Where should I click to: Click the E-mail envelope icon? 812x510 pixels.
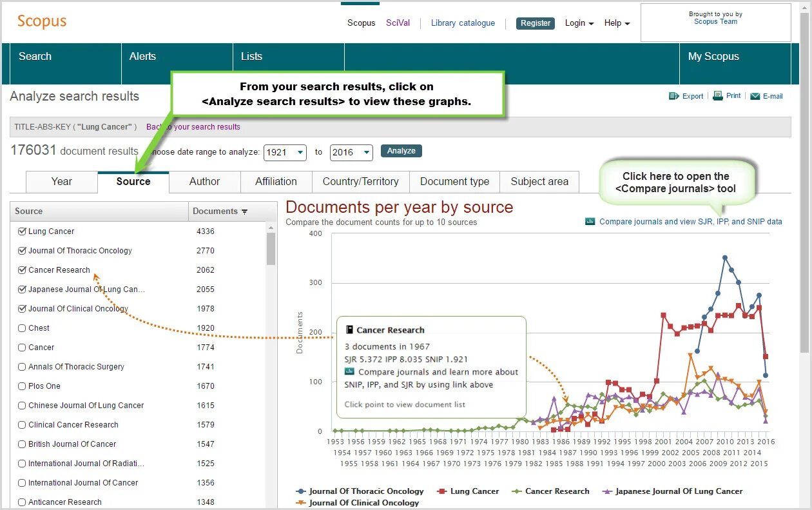click(755, 96)
